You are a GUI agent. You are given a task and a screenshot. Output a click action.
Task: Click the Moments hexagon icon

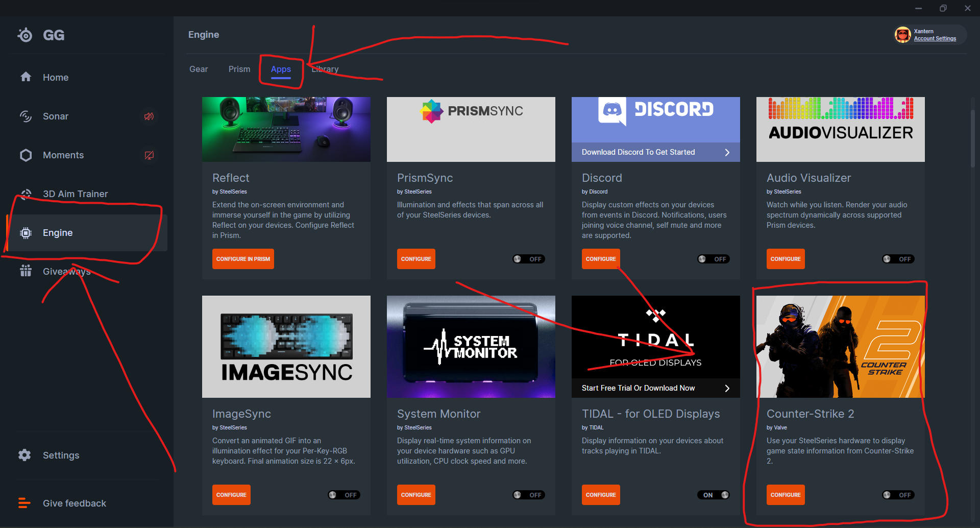tap(26, 155)
